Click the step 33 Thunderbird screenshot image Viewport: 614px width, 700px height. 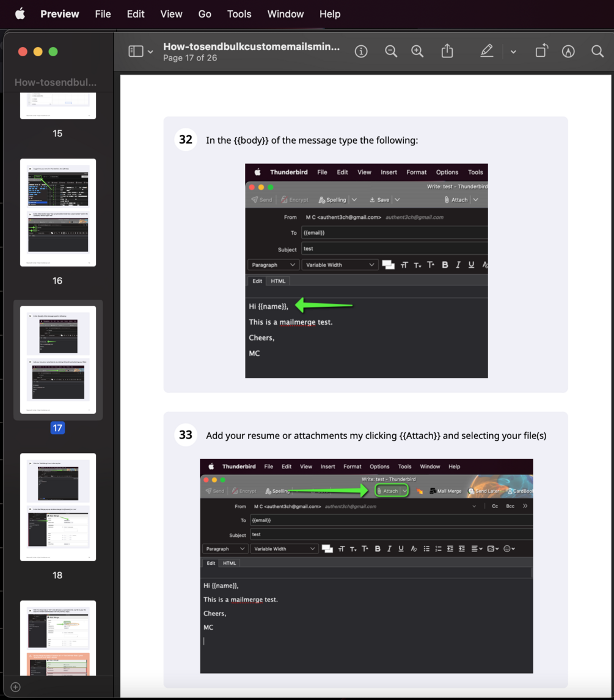367,566
